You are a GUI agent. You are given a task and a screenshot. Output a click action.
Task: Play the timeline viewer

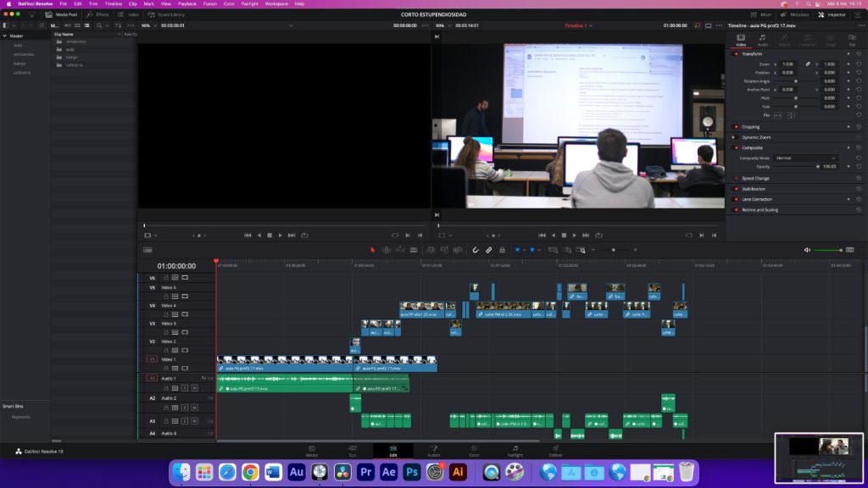(575, 236)
